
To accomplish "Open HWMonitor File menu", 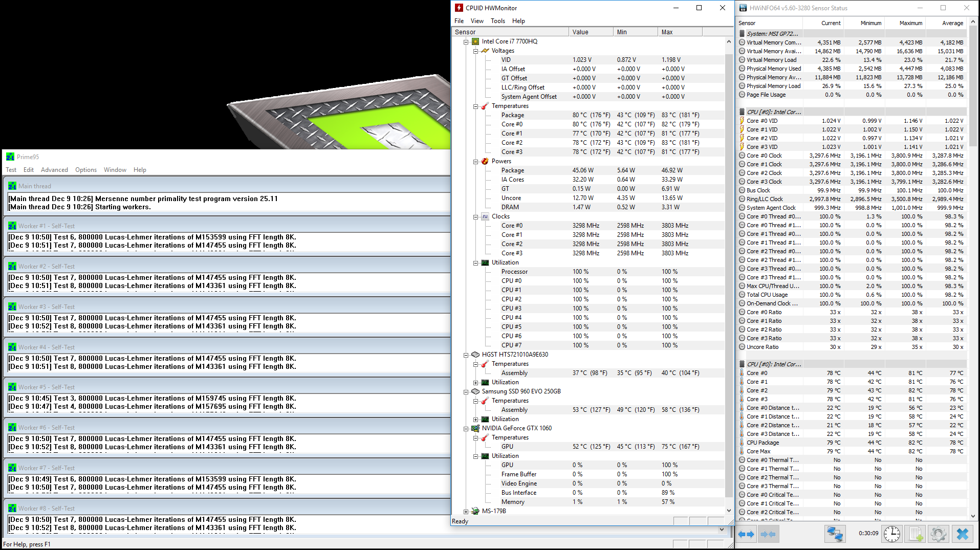I will 459,21.
